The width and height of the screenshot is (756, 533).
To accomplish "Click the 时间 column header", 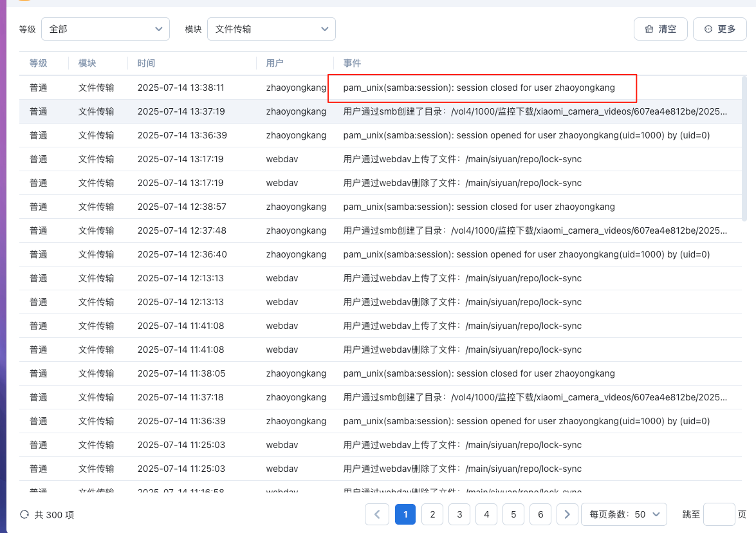I will coord(146,63).
